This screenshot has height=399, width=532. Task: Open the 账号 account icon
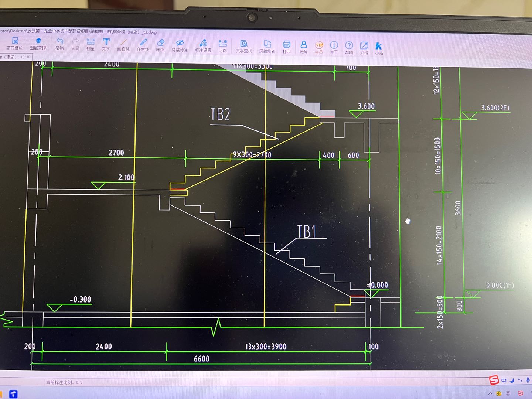[x=303, y=48]
